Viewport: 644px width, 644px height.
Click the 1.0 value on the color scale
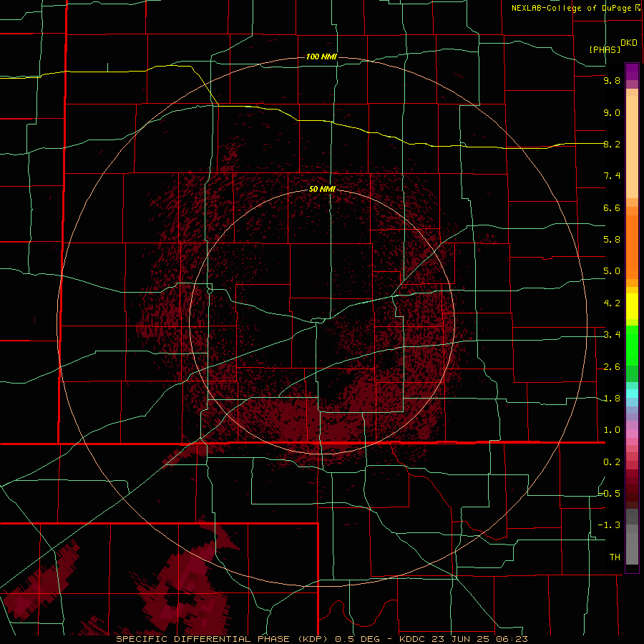(612, 430)
